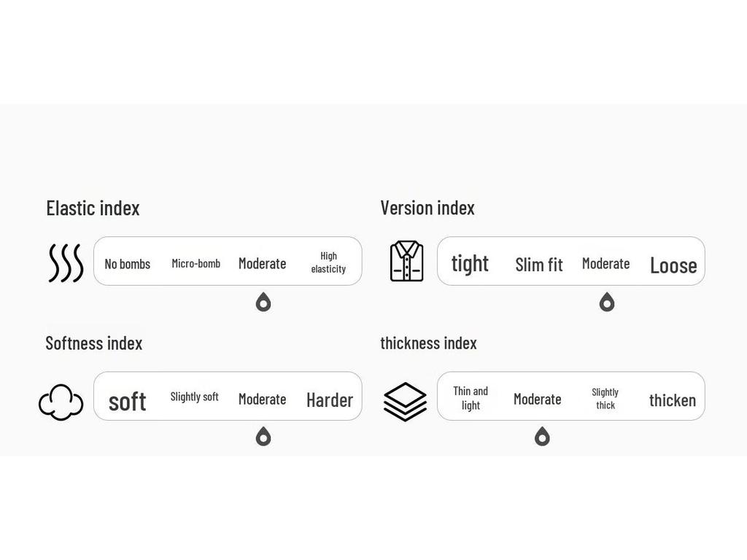Viewport: 747px width, 560px height.
Task: Select the "Harder" softness option
Action: click(330, 400)
